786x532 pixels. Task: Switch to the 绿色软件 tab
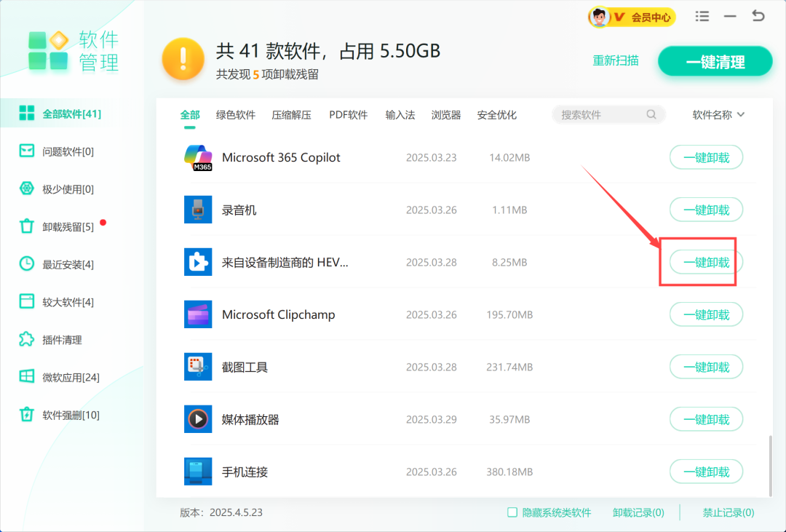tap(236, 115)
